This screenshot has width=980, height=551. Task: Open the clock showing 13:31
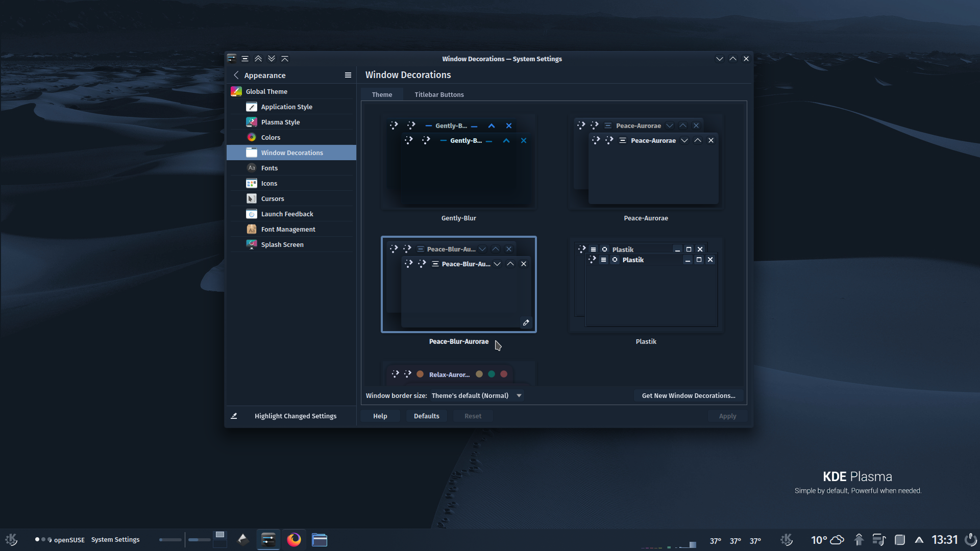(x=944, y=540)
